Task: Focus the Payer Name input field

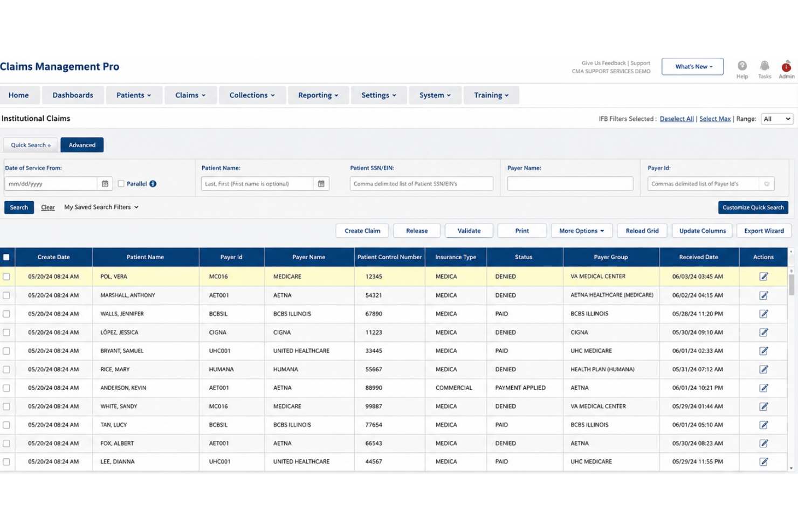Action: (570, 184)
